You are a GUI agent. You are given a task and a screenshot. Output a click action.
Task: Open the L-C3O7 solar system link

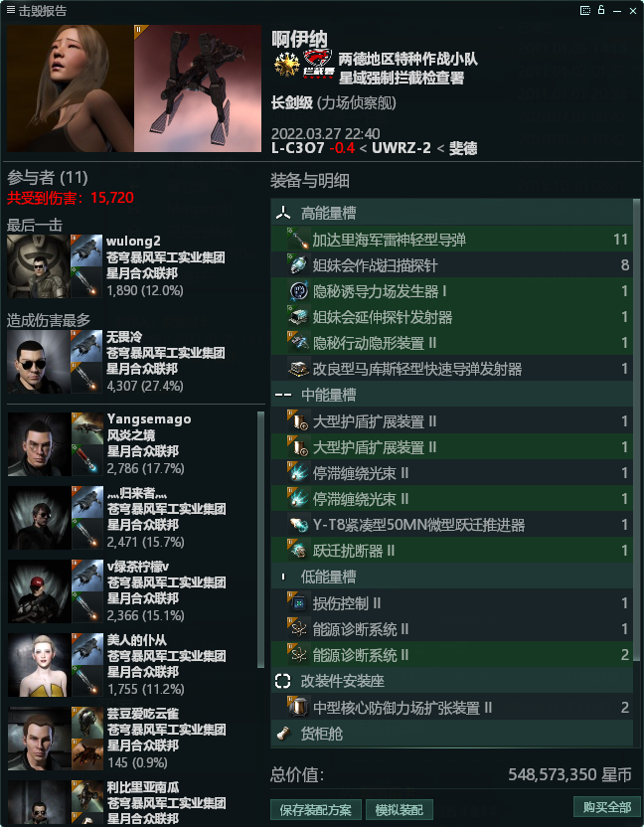pos(297,148)
